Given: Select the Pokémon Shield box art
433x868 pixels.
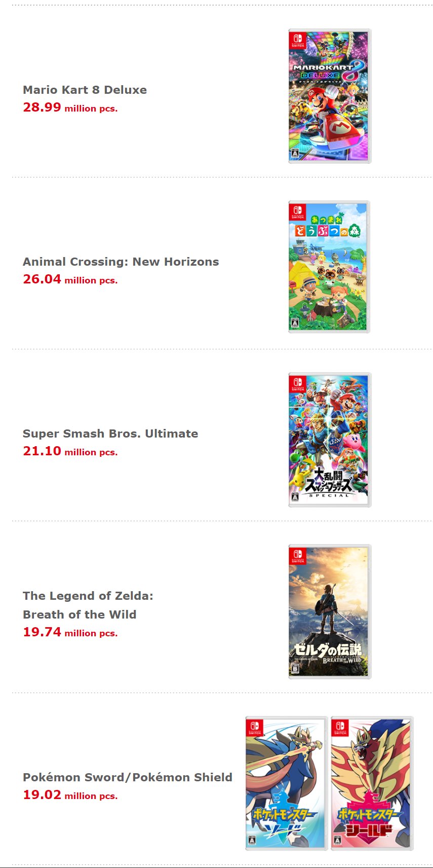Looking at the screenshot, I should [x=372, y=783].
